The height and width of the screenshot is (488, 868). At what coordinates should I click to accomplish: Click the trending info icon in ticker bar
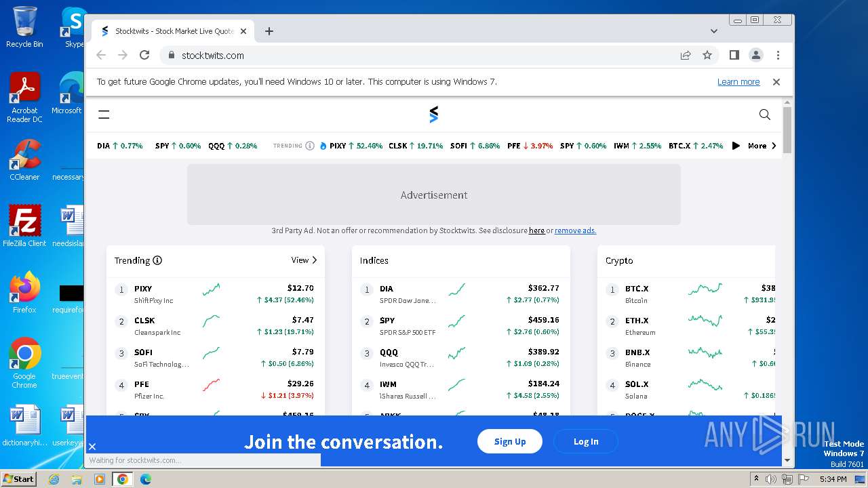coord(310,146)
